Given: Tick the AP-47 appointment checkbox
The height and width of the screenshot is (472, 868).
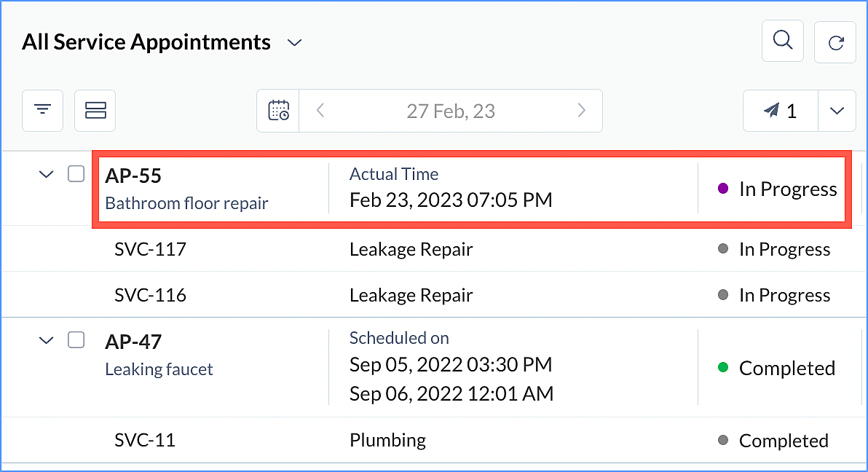Looking at the screenshot, I should [x=76, y=339].
